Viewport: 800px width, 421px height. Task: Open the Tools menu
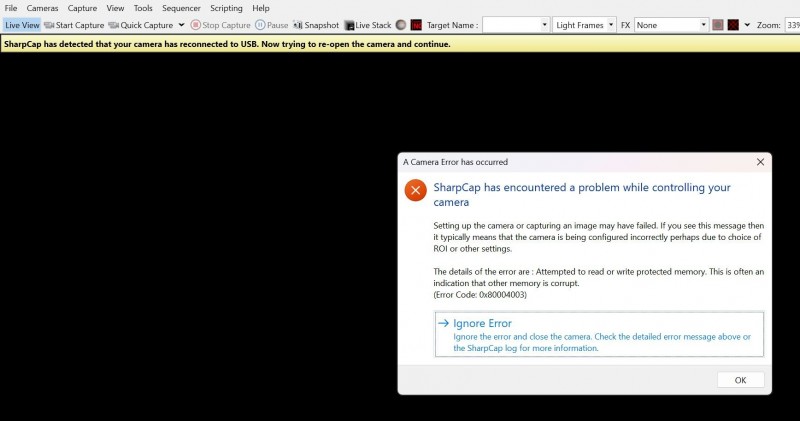pyautogui.click(x=143, y=8)
